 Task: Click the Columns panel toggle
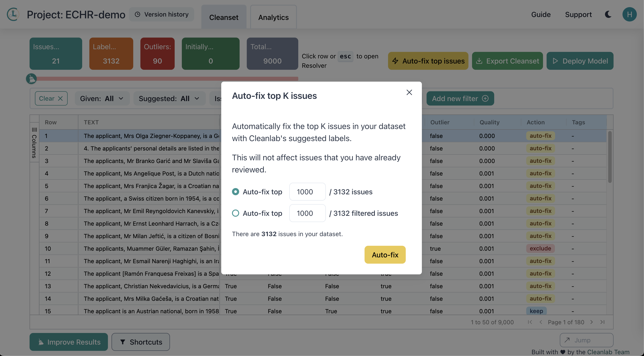pos(34,143)
